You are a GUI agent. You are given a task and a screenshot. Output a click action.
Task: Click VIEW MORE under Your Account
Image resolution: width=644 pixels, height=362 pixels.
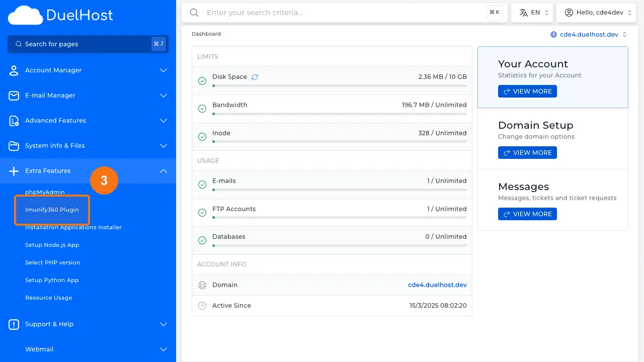[527, 92]
